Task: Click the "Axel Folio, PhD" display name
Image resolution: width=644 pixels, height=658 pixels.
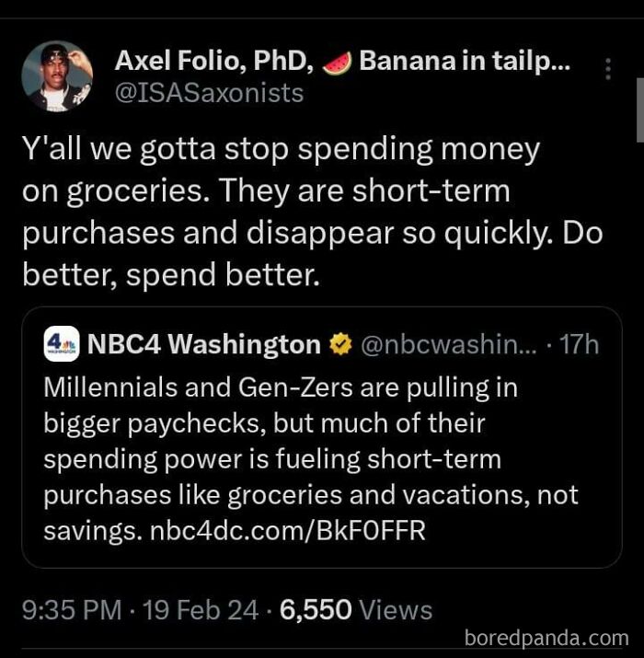Action: 215,62
